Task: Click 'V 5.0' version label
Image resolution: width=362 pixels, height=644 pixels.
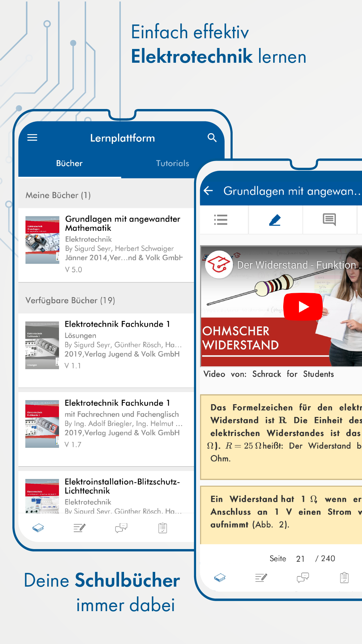Action: point(74,270)
